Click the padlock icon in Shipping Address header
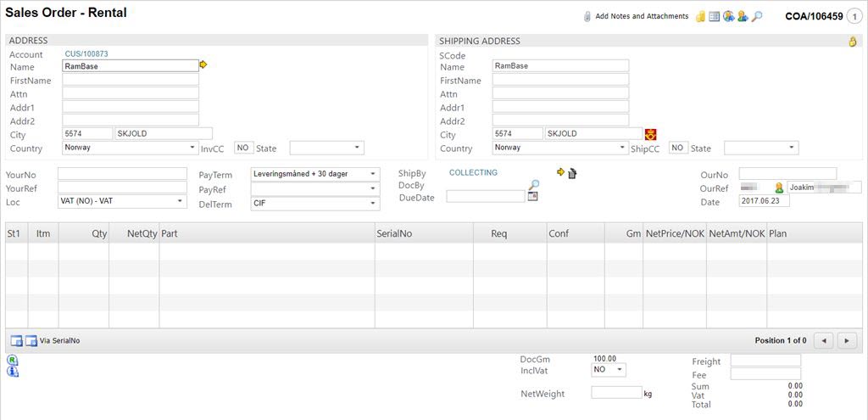This screenshot has width=868, height=420. [x=853, y=41]
